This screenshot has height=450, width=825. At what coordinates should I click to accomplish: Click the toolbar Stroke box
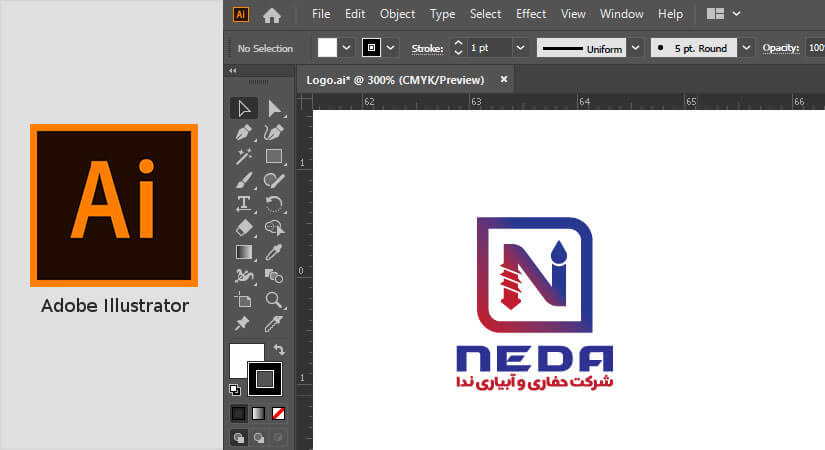(x=265, y=379)
